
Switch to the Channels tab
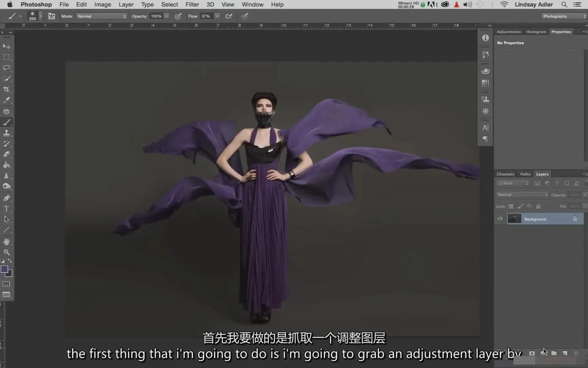(x=505, y=174)
